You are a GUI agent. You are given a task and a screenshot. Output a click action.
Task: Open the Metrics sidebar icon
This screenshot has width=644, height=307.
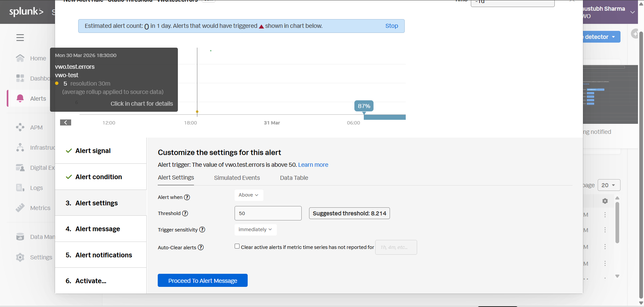pyautogui.click(x=20, y=208)
